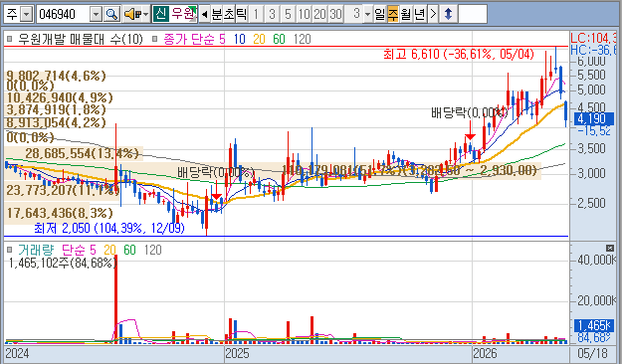Click volume-profile label 28,685,554(13.4%)

(82, 153)
